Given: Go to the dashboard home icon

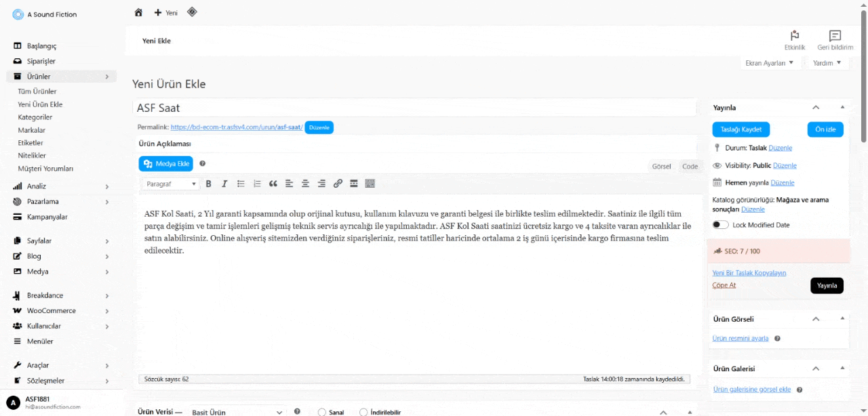Looking at the screenshot, I should (x=138, y=12).
